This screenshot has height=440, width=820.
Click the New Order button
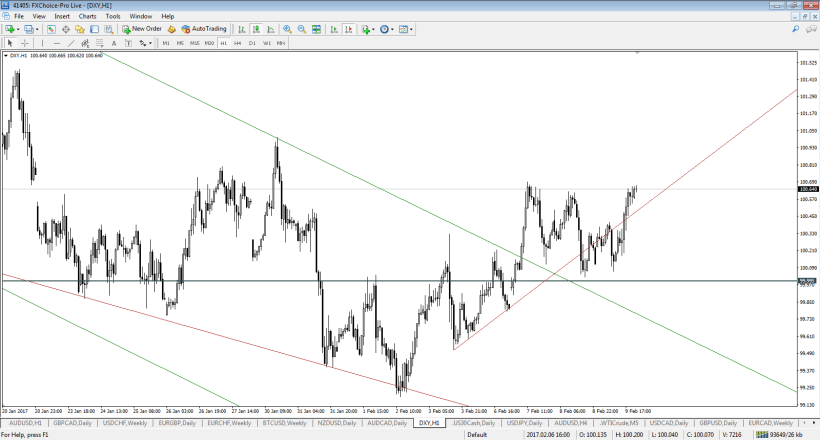pos(142,29)
